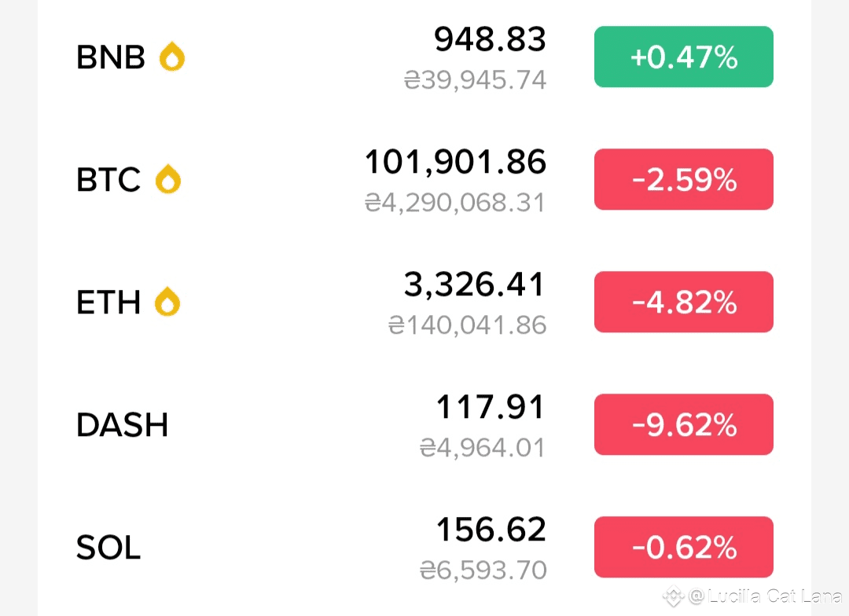Click BTC price 101,901.86

[455, 162]
